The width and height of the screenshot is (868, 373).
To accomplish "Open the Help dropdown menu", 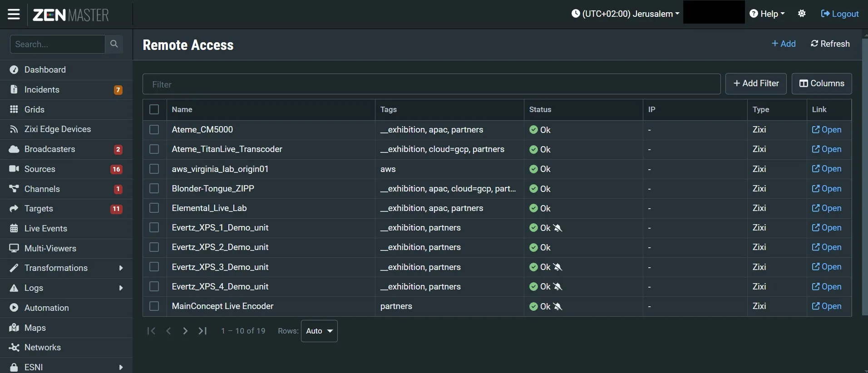I will pos(767,14).
